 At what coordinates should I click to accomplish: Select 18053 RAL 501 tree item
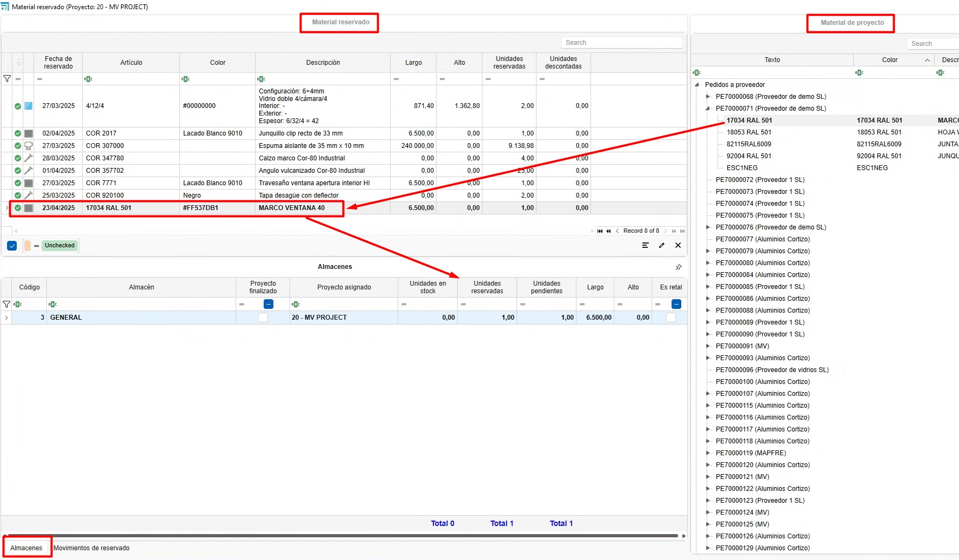coord(749,132)
